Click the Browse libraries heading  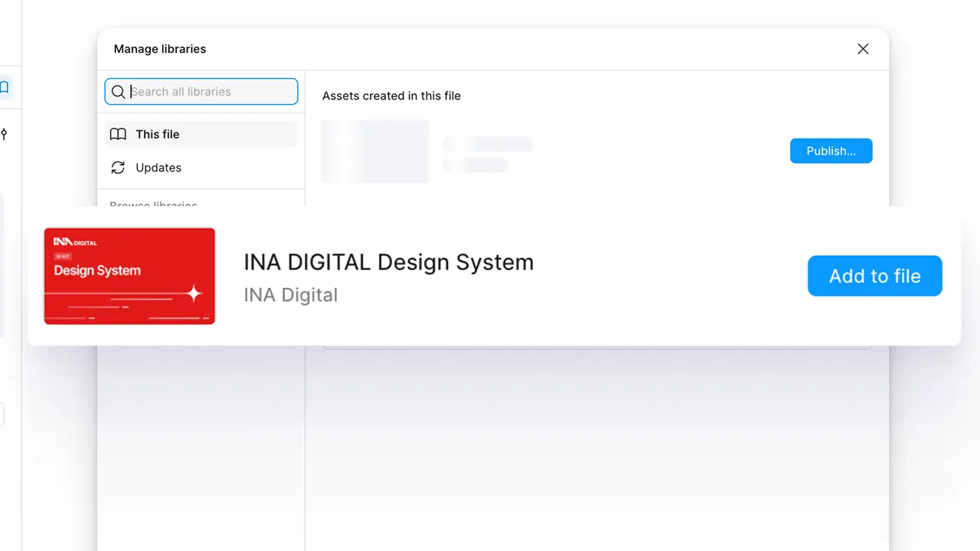(153, 204)
